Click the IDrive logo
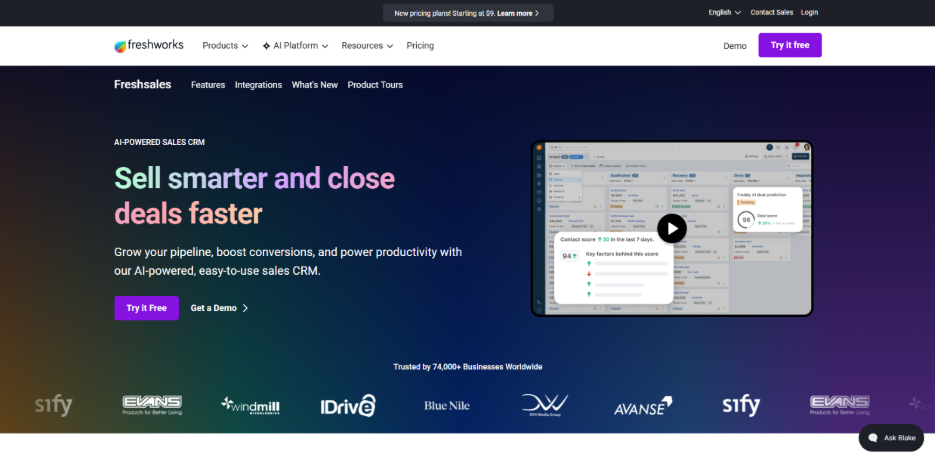This screenshot has width=936, height=463. (x=348, y=406)
